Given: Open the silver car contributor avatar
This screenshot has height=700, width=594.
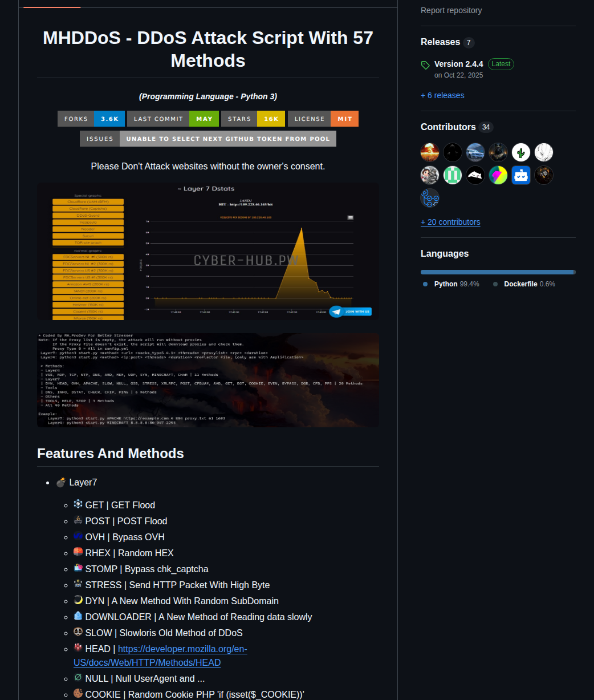Looking at the screenshot, I should click(x=475, y=152).
